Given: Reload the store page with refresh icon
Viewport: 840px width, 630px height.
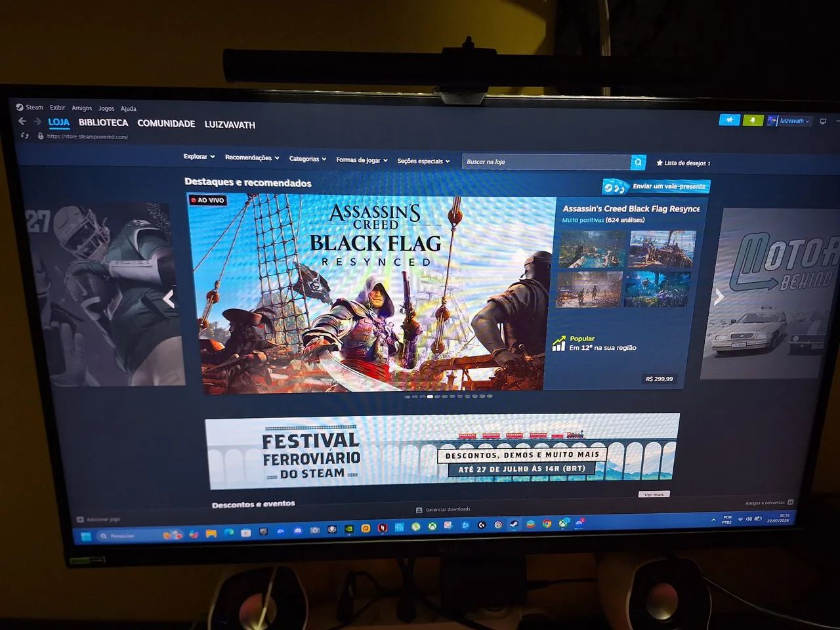Looking at the screenshot, I should 25,136.
